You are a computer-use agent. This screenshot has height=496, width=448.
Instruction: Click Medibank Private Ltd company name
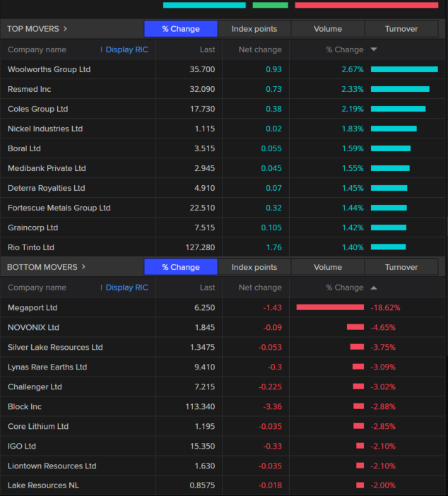[47, 168]
